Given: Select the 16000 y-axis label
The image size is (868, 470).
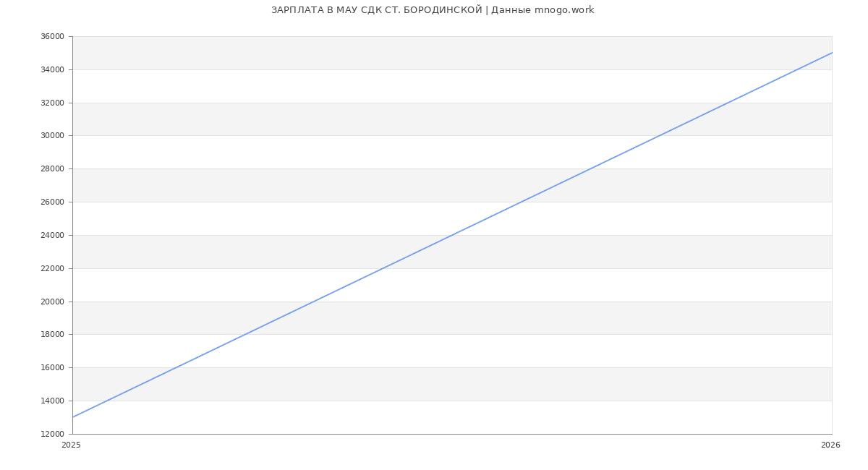Looking at the screenshot, I should [52, 367].
